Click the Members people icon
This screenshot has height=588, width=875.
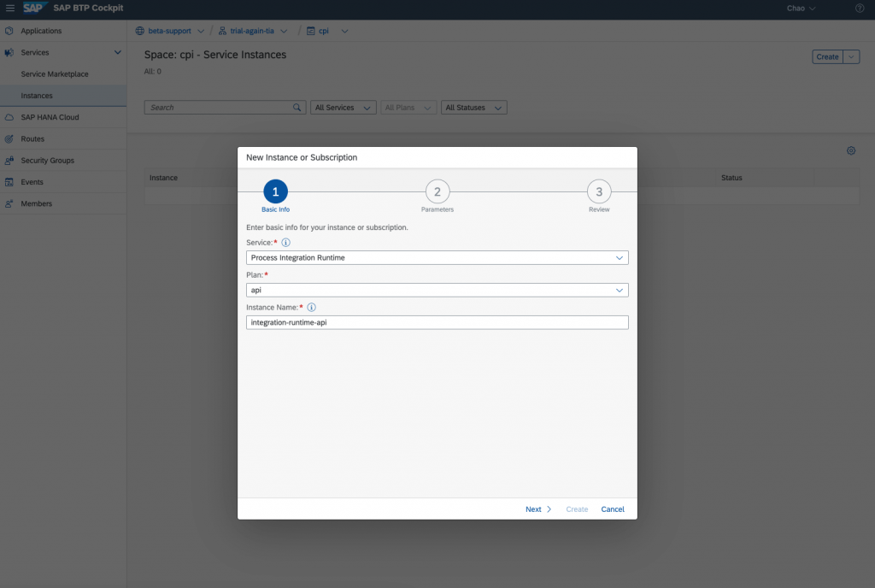click(x=9, y=203)
